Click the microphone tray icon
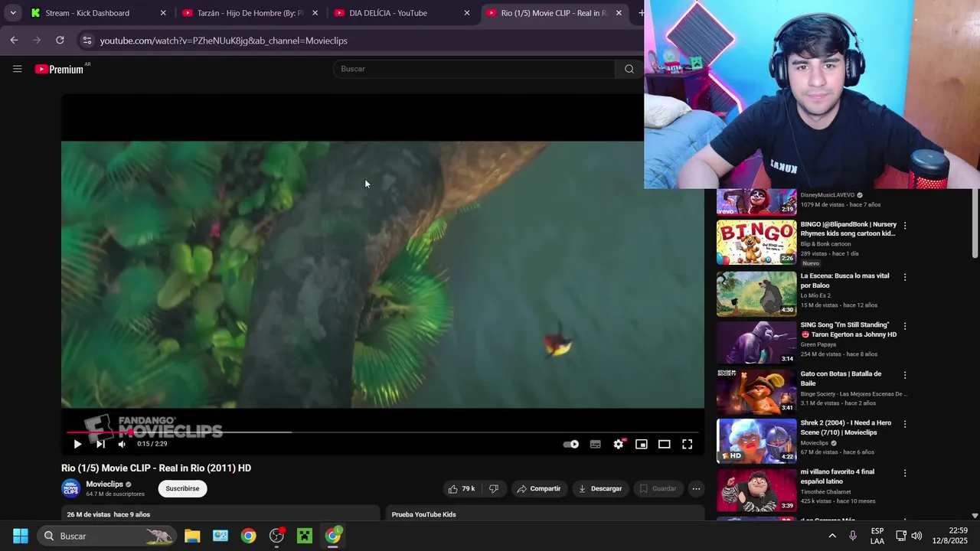 [x=853, y=536]
